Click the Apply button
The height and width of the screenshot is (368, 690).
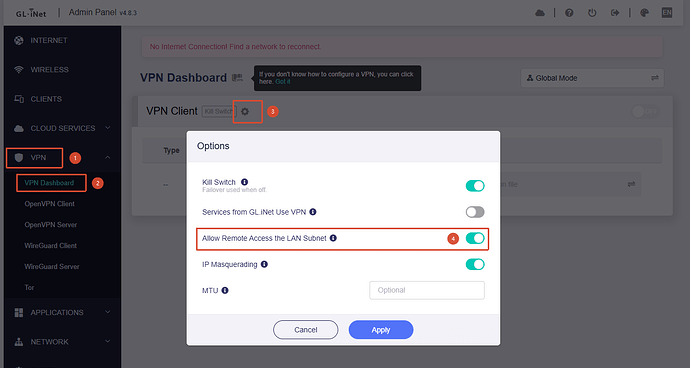pos(381,330)
